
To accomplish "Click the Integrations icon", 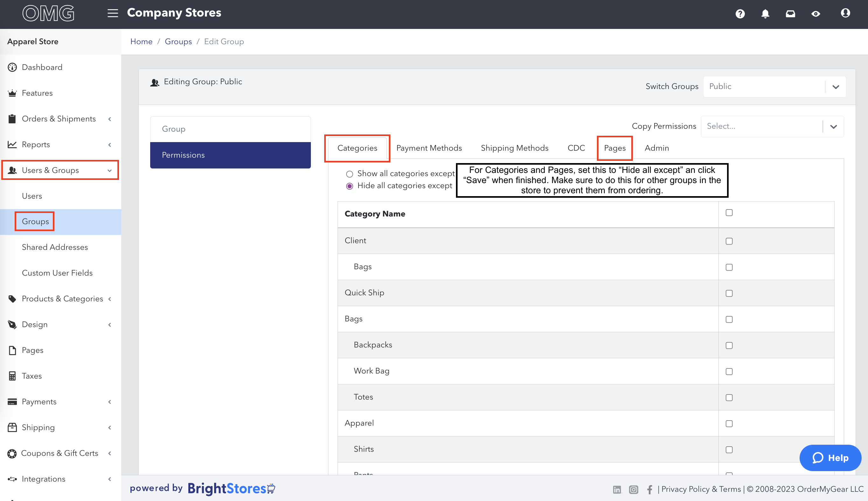I will tap(12, 479).
